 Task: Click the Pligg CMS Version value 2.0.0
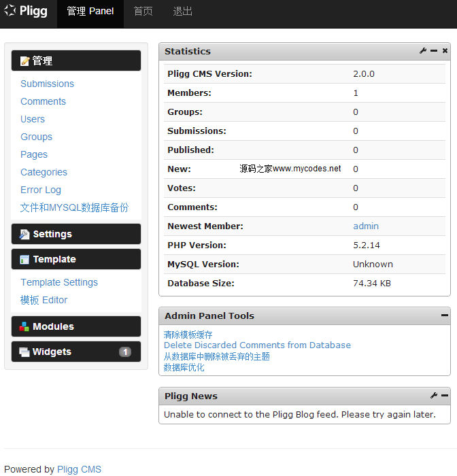[364, 73]
